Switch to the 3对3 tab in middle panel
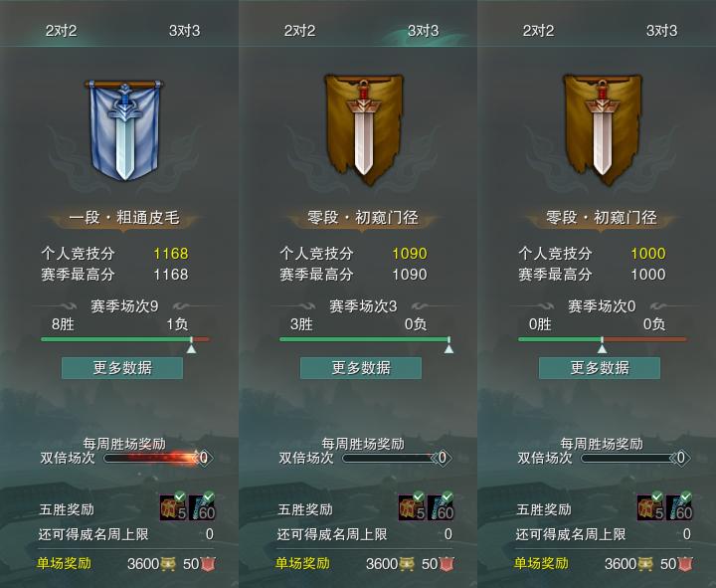Viewport: 716px width, 588px height. click(x=423, y=31)
